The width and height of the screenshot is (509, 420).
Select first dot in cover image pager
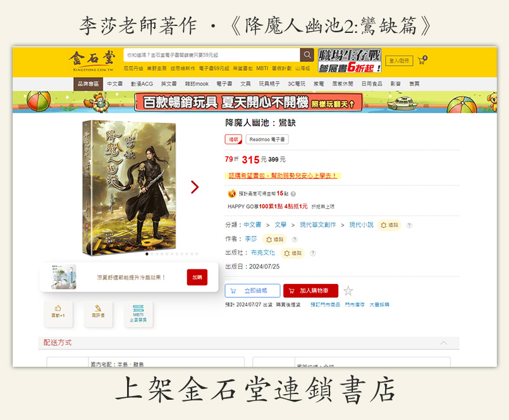[x=147, y=254]
